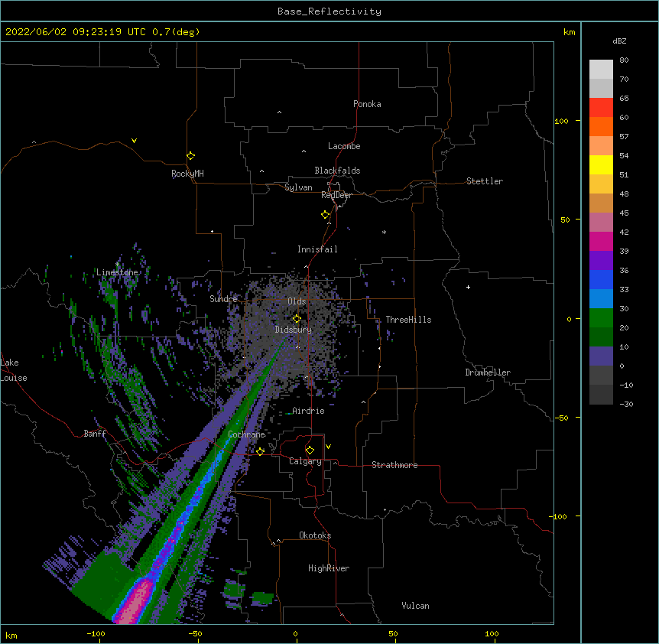Click the white caret marker west of Ponoka
Viewport: 659px width, 644px height.
(280, 112)
